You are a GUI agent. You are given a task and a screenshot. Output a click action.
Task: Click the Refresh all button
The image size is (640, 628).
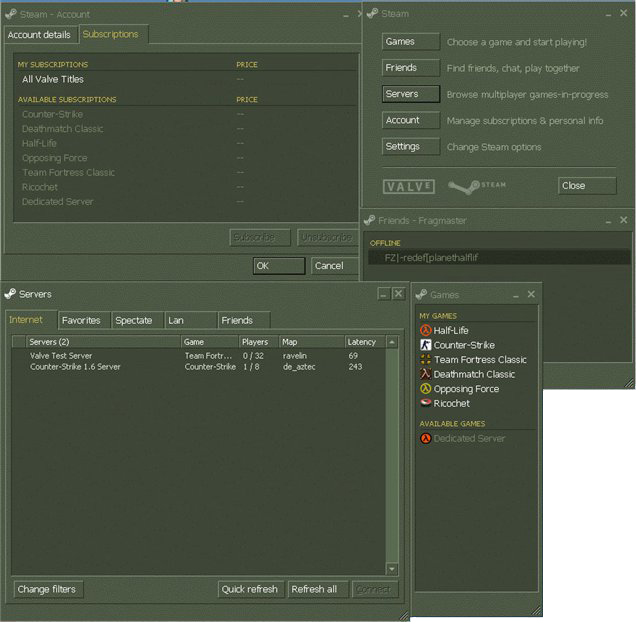tap(313, 589)
